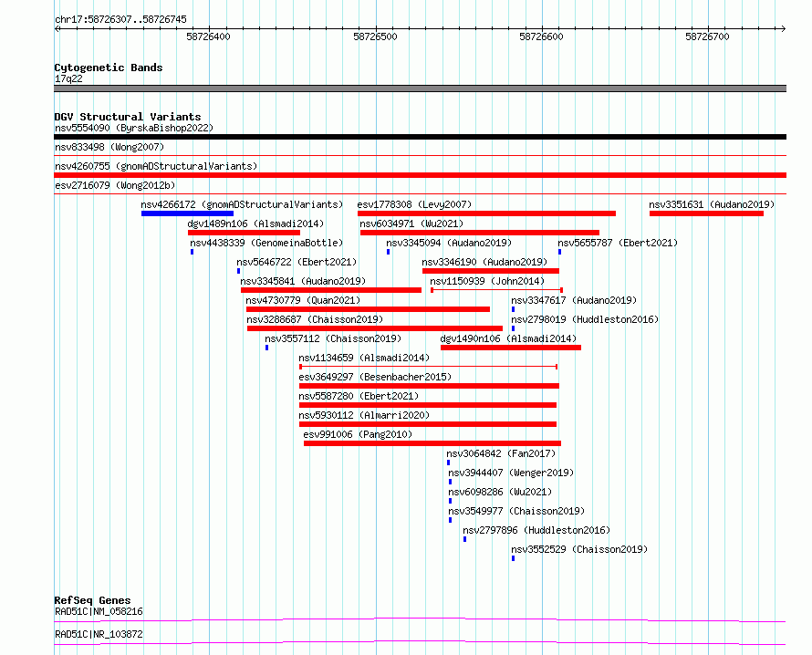Click the blue nsv3064842 Fan2017 marker
The width and height of the screenshot is (812, 655).
pyautogui.click(x=449, y=463)
